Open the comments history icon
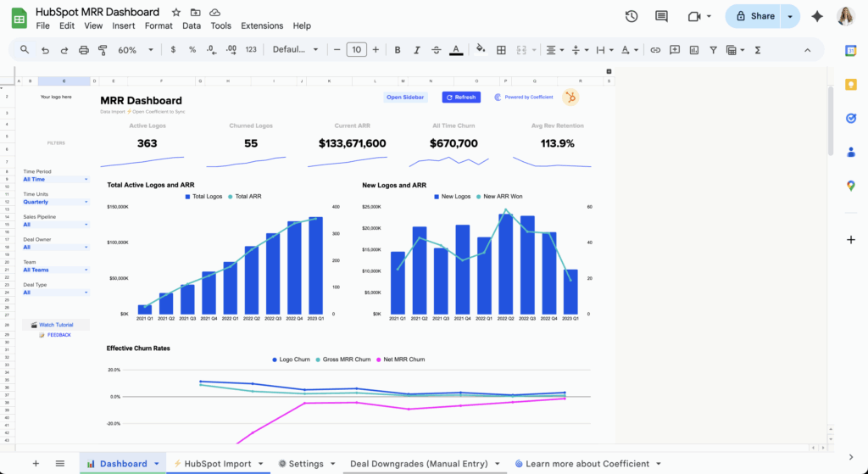Viewport: 868px width, 474px height. click(x=661, y=17)
